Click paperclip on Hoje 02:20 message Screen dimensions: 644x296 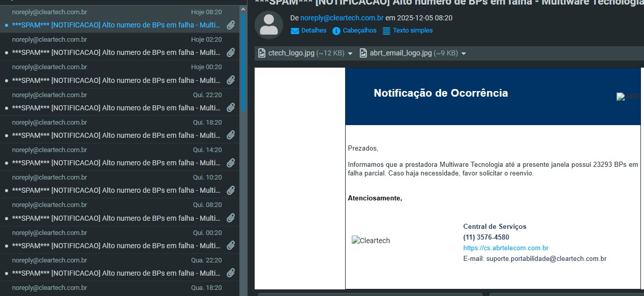[x=231, y=52]
